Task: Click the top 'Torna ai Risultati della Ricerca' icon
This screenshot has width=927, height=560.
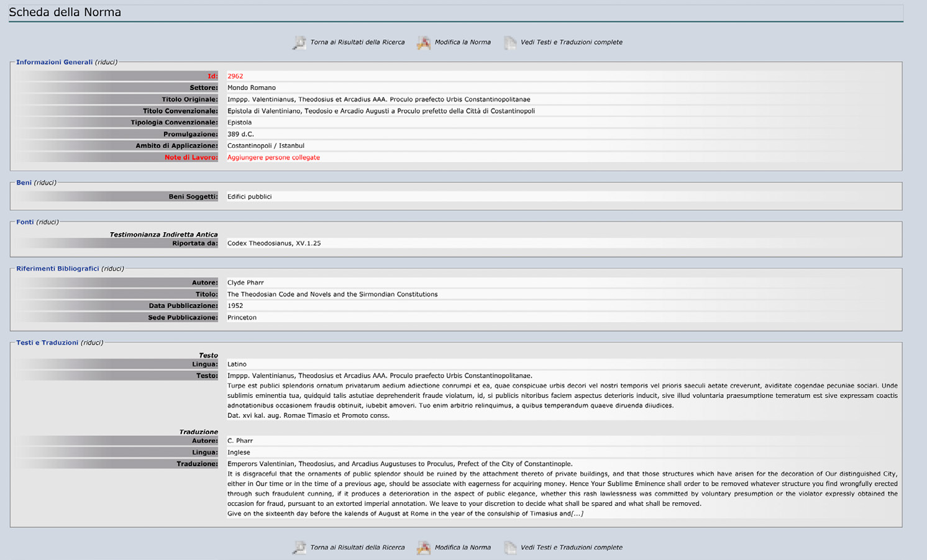Action: 299,42
